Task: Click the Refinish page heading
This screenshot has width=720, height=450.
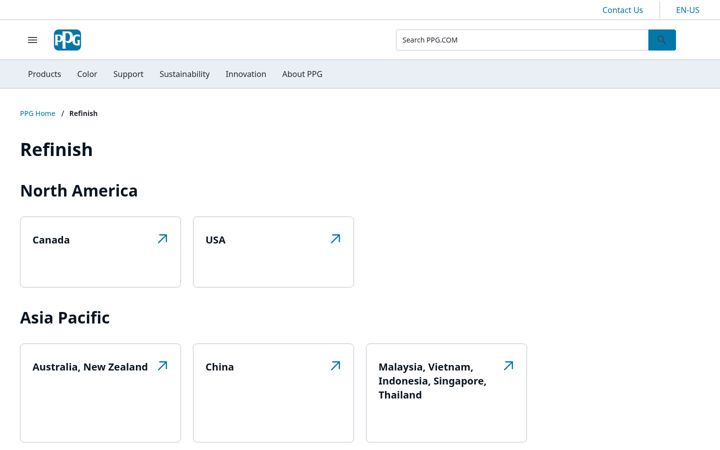Action: pyautogui.click(x=56, y=150)
